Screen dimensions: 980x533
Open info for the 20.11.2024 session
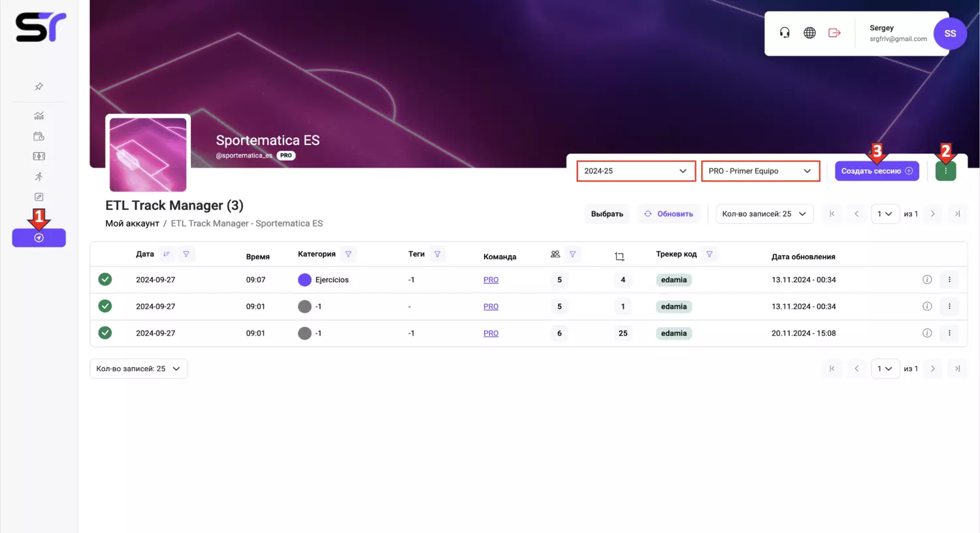tap(927, 333)
